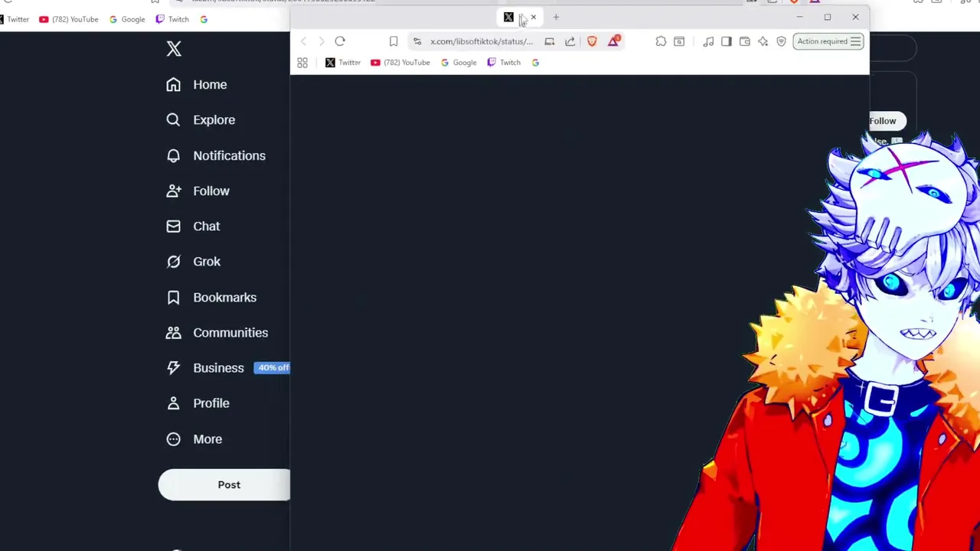Open the Action required menu button
Screen dimensions: 980x551
point(828,41)
